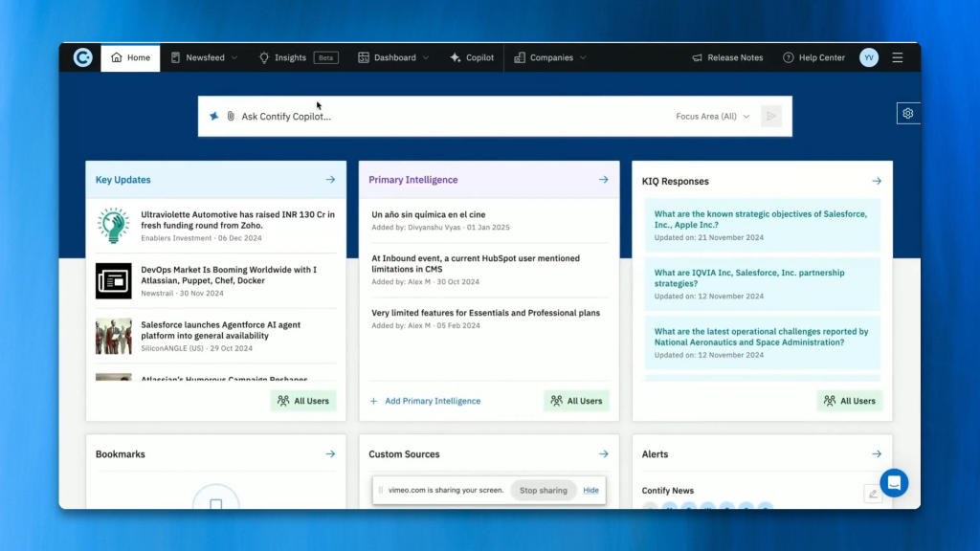Viewport: 980px width, 551px height.
Task: Open Key Updates using its arrow icon
Action: (x=330, y=180)
